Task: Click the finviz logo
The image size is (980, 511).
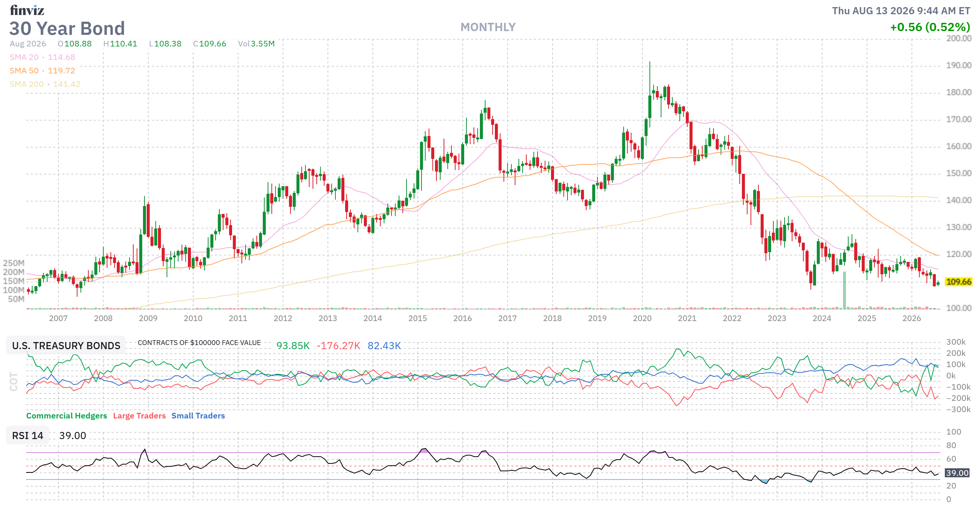Action: (27, 10)
